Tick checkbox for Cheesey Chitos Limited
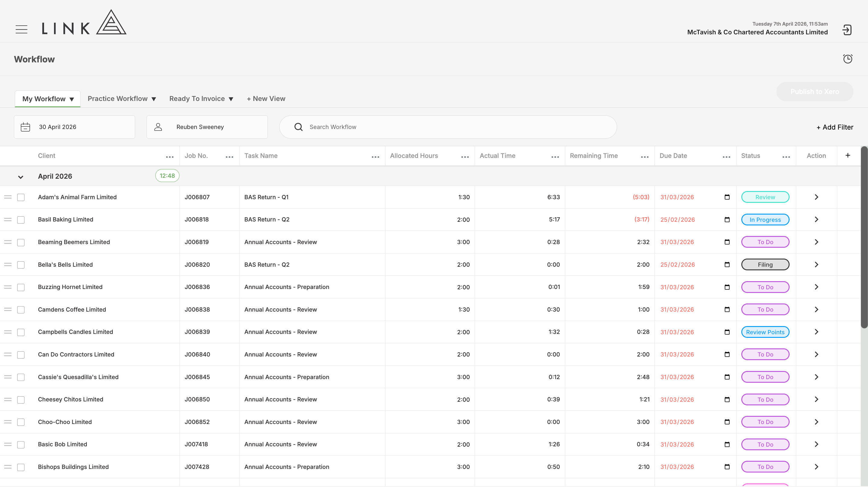 (21, 400)
